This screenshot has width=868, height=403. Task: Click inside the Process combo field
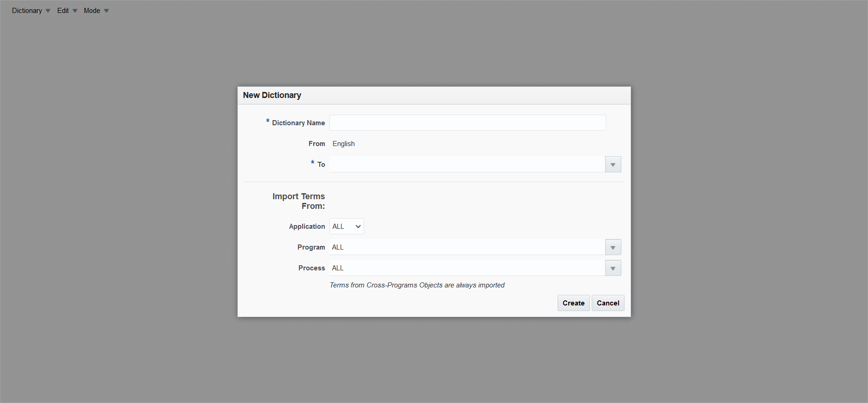467,268
